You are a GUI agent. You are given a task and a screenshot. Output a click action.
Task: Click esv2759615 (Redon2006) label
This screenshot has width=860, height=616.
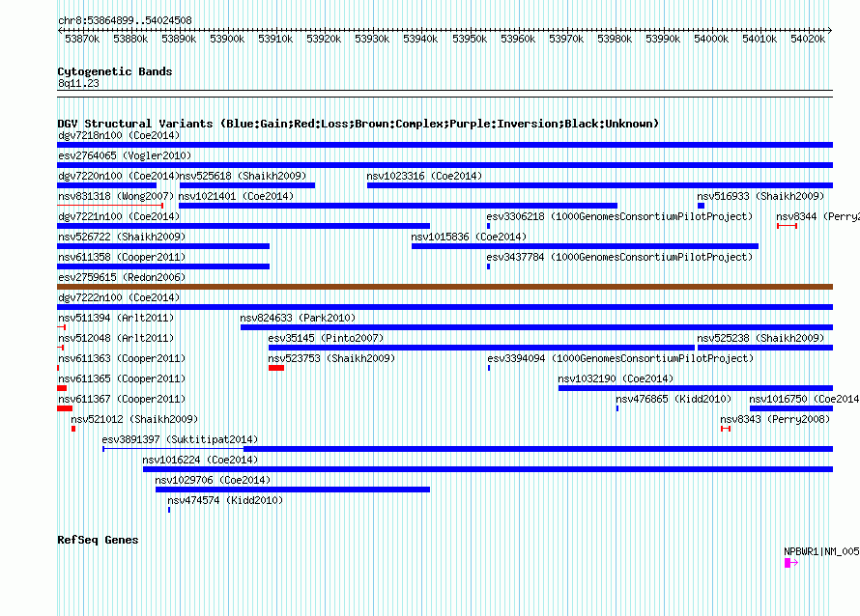pos(122,277)
